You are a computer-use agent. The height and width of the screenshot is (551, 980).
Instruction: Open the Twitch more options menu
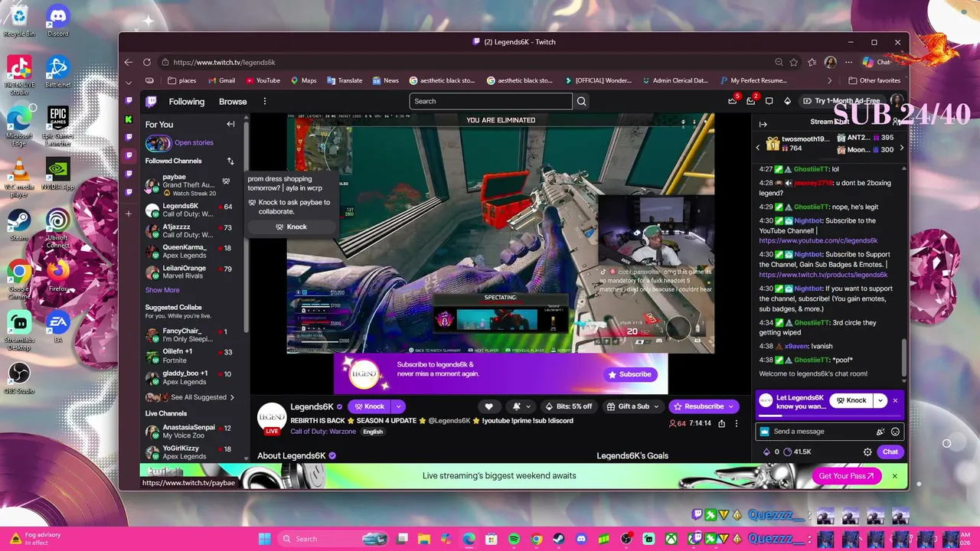[265, 101]
